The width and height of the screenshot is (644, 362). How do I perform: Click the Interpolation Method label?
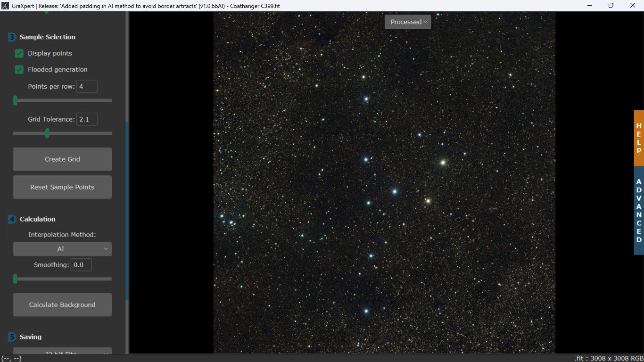coord(62,235)
